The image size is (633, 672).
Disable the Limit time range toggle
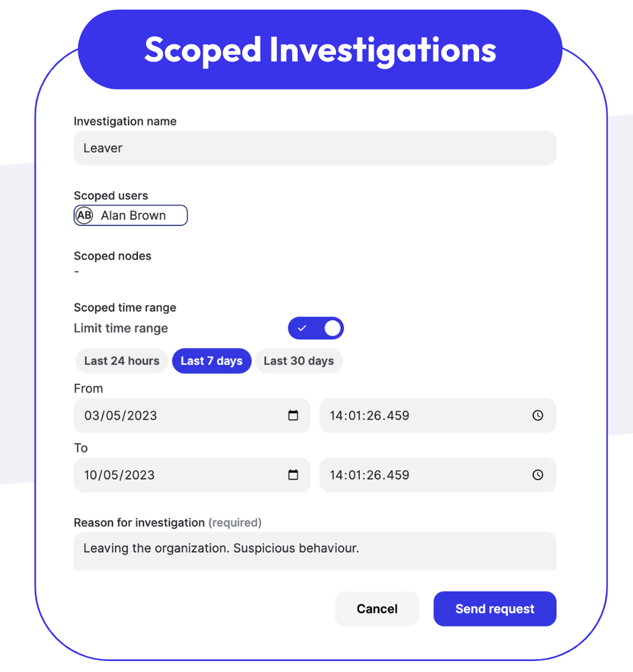click(x=315, y=328)
